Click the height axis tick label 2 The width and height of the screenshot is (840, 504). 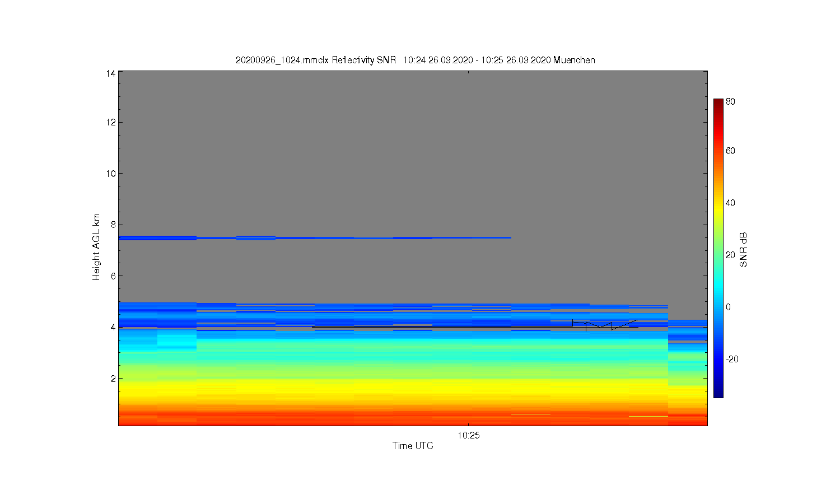click(113, 379)
